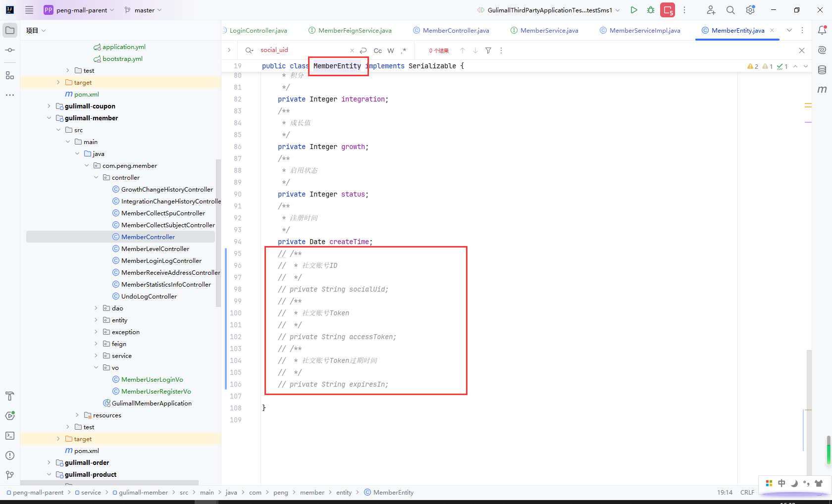Viewport: 832px width, 504px height.
Task: Open the Build tool window
Action: tap(10, 396)
